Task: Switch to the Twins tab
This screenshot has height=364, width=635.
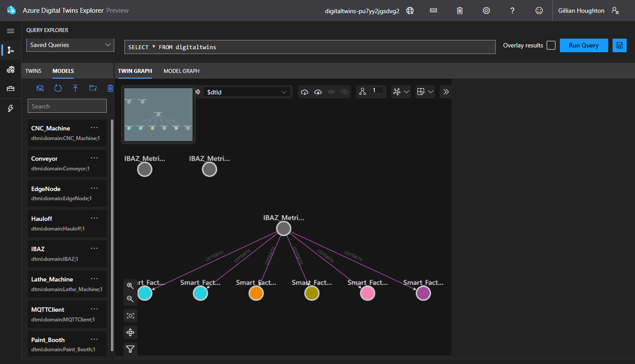Action: point(33,71)
